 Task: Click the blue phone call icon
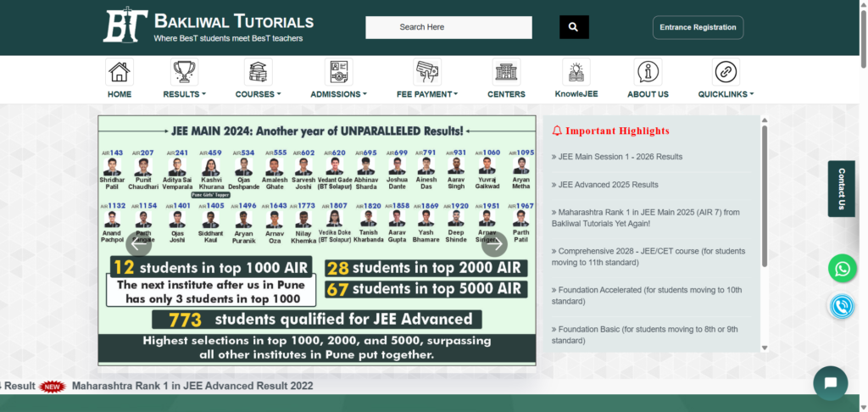pyautogui.click(x=842, y=306)
